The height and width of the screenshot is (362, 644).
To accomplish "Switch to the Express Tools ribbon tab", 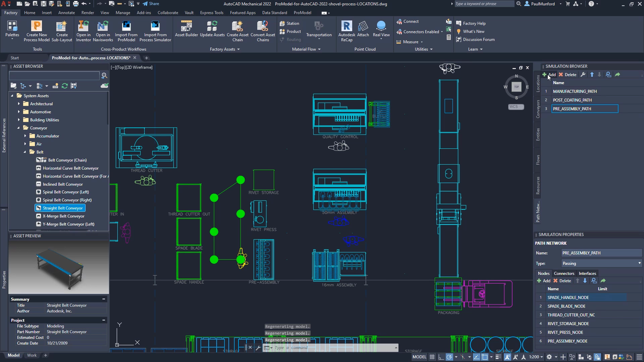I will pyautogui.click(x=212, y=12).
